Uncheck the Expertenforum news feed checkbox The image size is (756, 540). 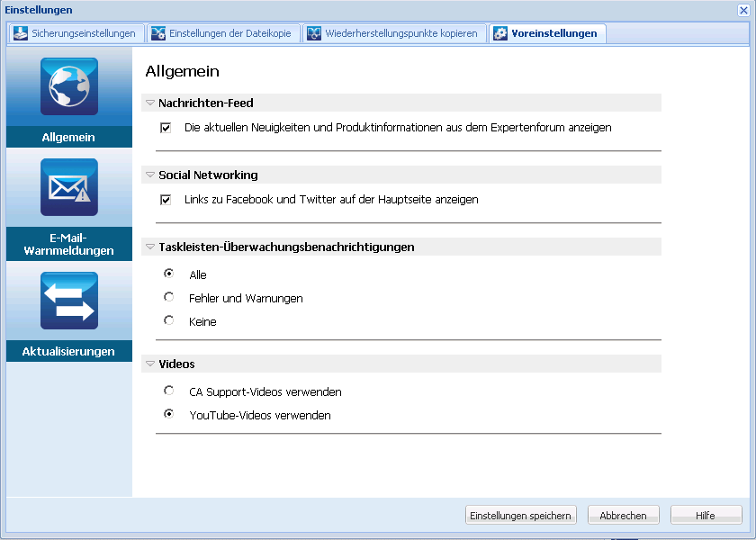pyautogui.click(x=166, y=128)
